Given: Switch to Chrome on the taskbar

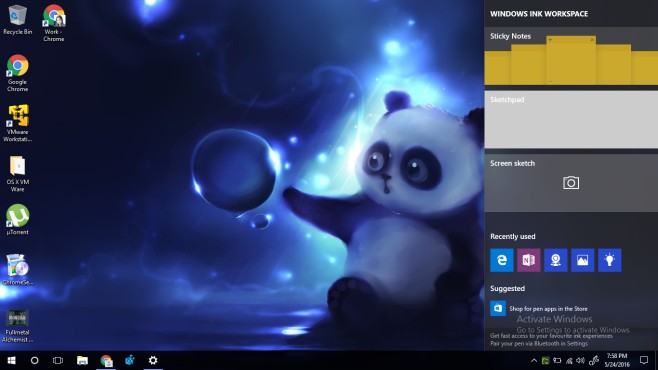Looking at the screenshot, I should [106, 360].
